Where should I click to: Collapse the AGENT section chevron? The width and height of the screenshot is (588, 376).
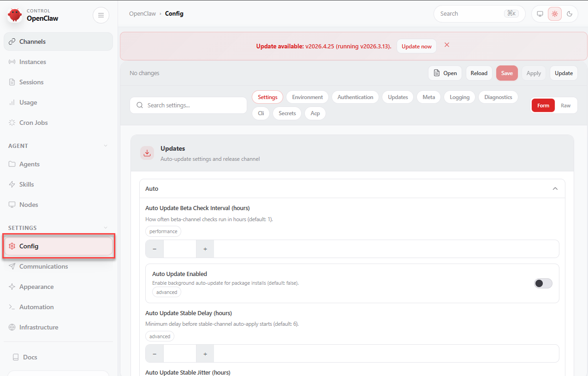click(x=106, y=146)
